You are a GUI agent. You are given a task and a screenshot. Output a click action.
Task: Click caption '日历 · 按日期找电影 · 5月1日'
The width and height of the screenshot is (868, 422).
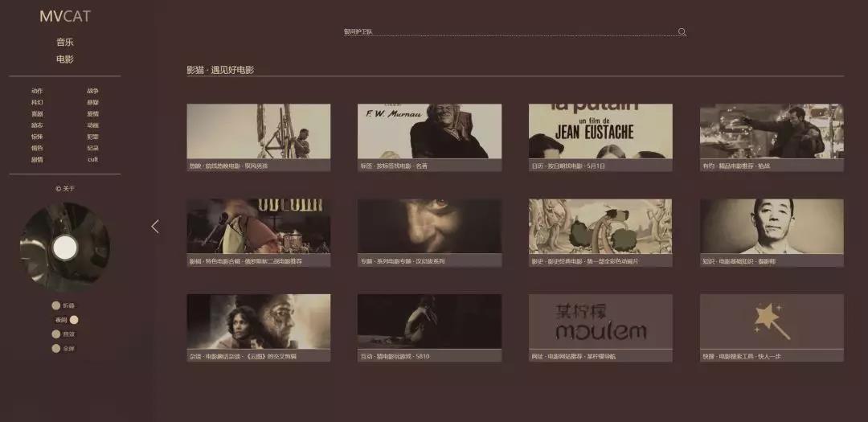pos(568,166)
